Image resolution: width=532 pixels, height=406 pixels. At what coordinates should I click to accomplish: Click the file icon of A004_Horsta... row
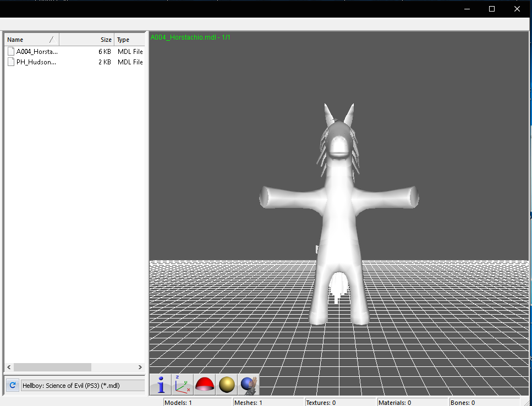[x=11, y=51]
